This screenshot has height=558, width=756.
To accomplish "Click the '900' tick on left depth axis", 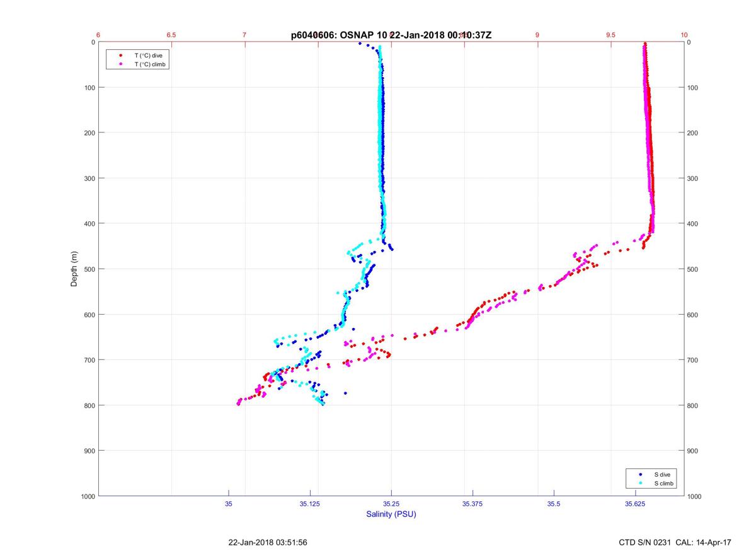I will pyautogui.click(x=89, y=451).
